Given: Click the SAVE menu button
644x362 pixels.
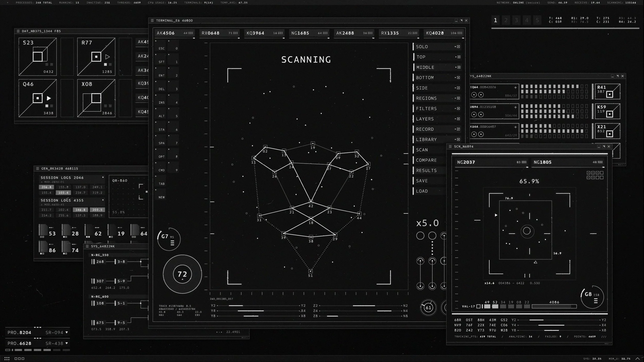Looking at the screenshot, I should pos(422,181).
